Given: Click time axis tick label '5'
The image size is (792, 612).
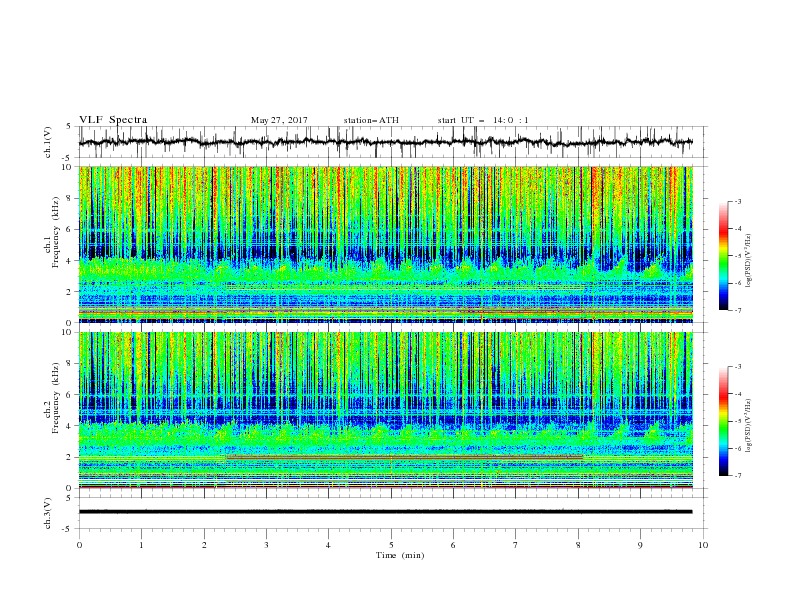Looking at the screenshot, I should click(x=391, y=545).
